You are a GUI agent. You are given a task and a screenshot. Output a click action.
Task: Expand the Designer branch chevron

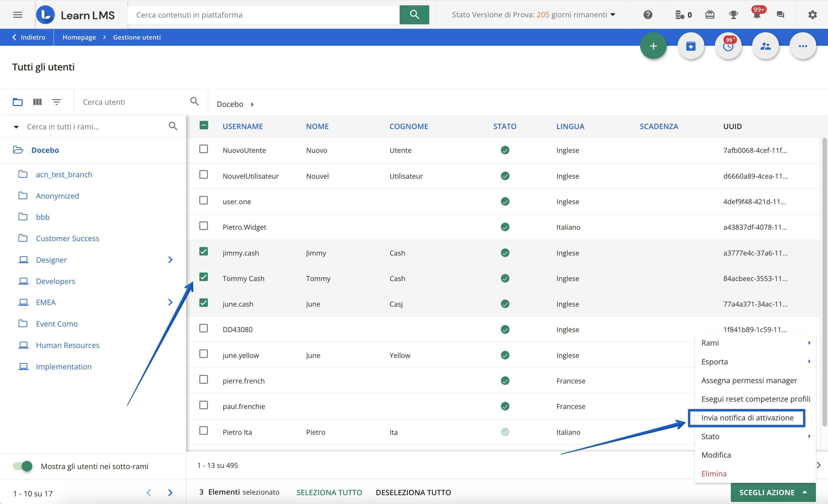[170, 260]
